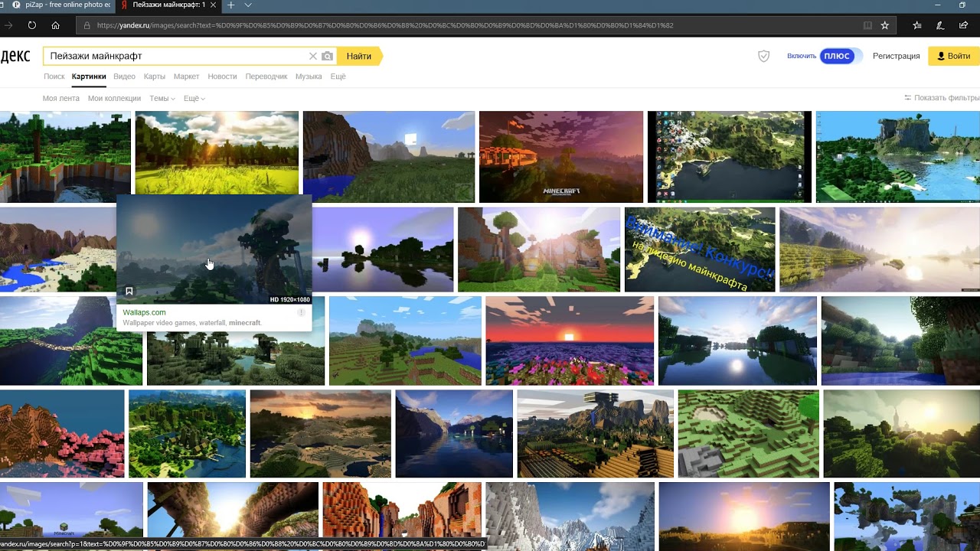Image resolution: width=980 pixels, height=551 pixels.
Task: Open the Переводчик tab
Action: point(266,77)
